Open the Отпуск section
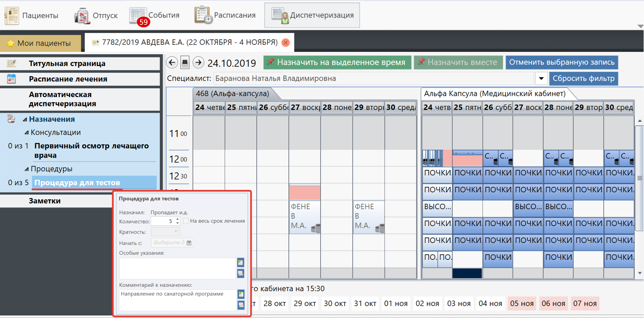The width and height of the screenshot is (644, 318). click(96, 15)
